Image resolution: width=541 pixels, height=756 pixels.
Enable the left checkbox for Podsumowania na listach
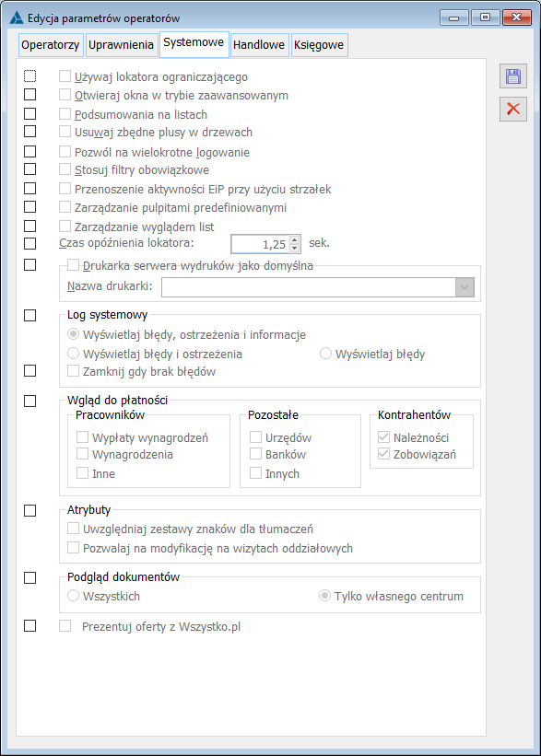click(29, 114)
